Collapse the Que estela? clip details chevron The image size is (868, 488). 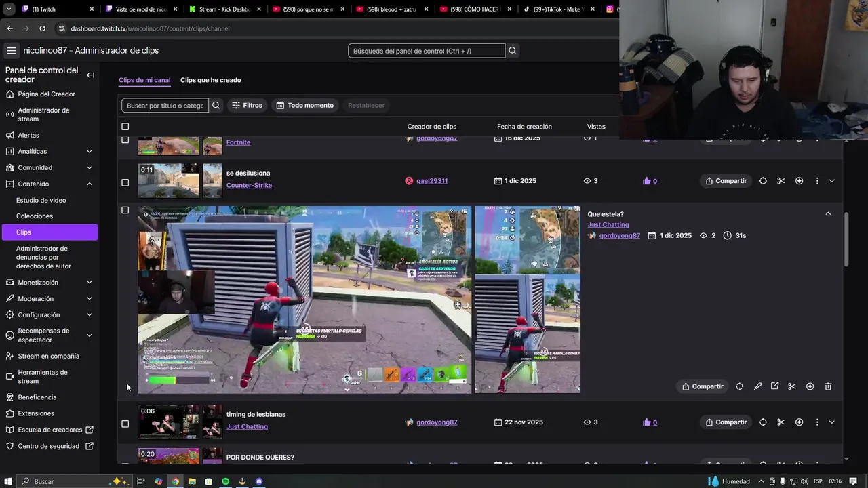point(828,213)
